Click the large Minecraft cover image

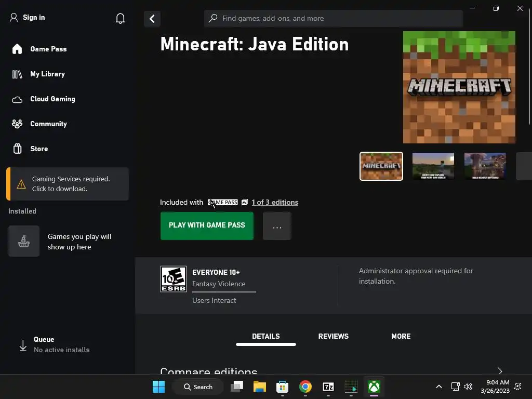pos(459,87)
